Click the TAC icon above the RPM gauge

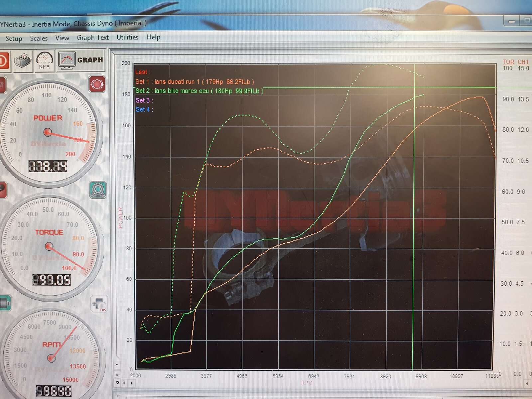tap(99, 304)
